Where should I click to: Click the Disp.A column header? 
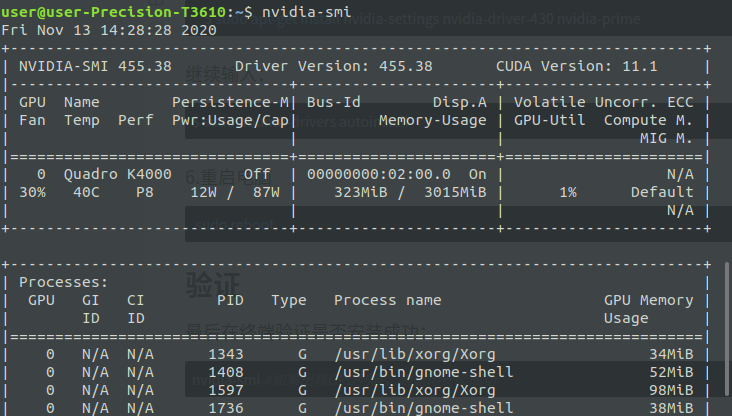pyautogui.click(x=460, y=102)
